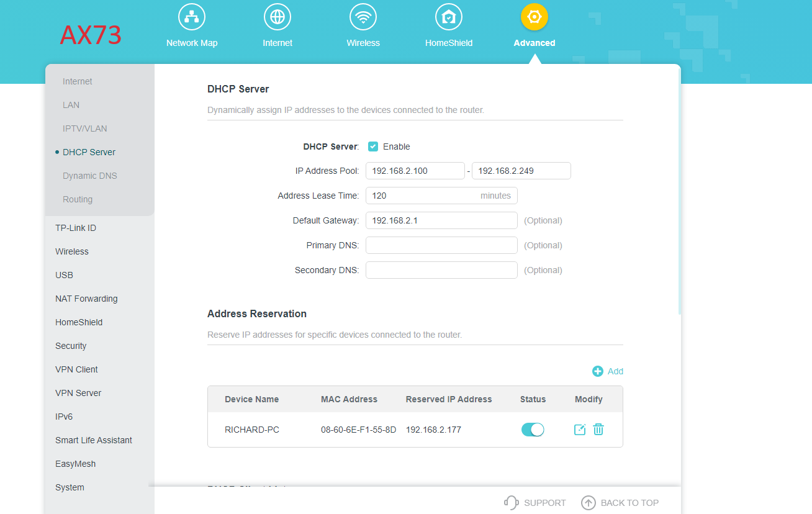
Task: Open the Dynamic DNS submenu item
Action: coord(90,176)
